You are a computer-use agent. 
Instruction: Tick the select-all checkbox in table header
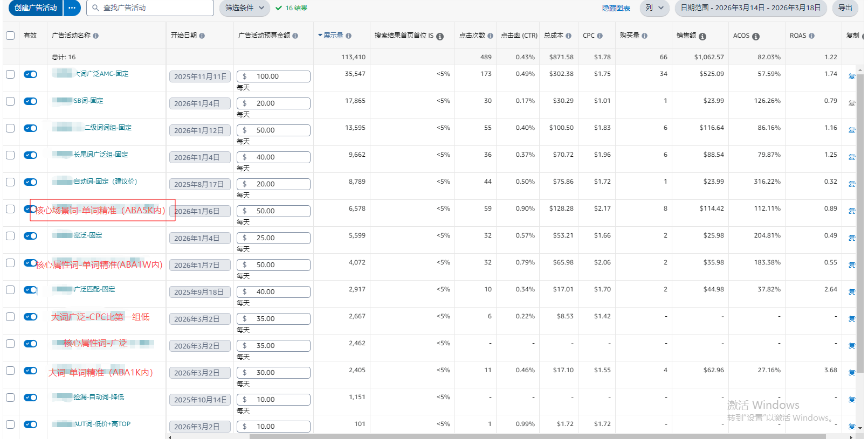click(x=10, y=36)
